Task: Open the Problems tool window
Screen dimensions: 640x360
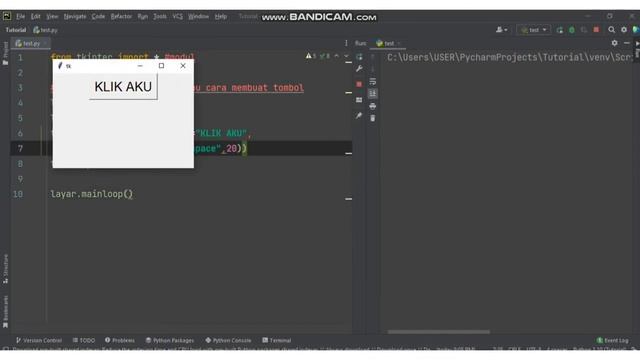Action: coord(120,340)
